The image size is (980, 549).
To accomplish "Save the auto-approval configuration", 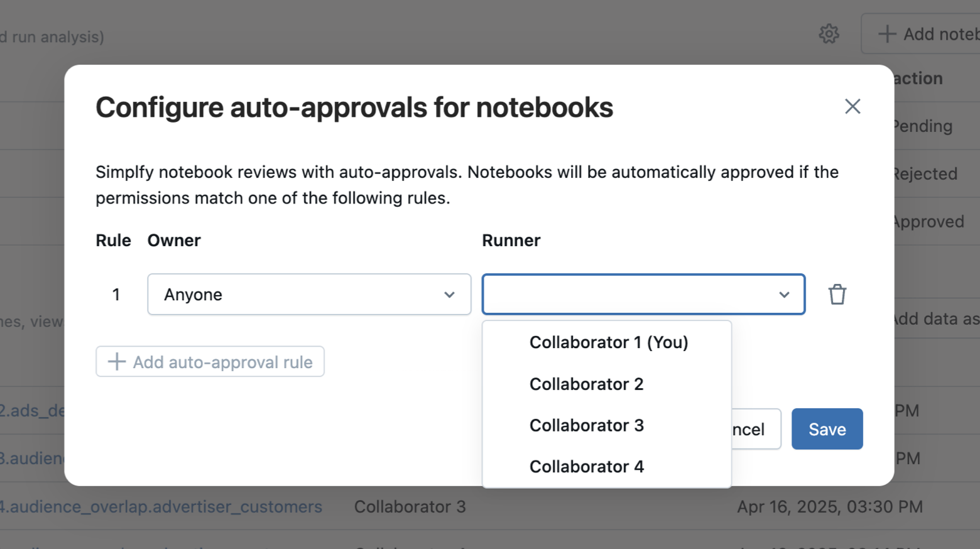I will pos(827,429).
